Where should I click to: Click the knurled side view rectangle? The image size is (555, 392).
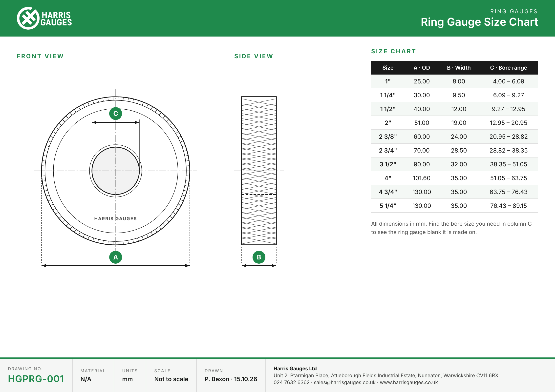(259, 171)
